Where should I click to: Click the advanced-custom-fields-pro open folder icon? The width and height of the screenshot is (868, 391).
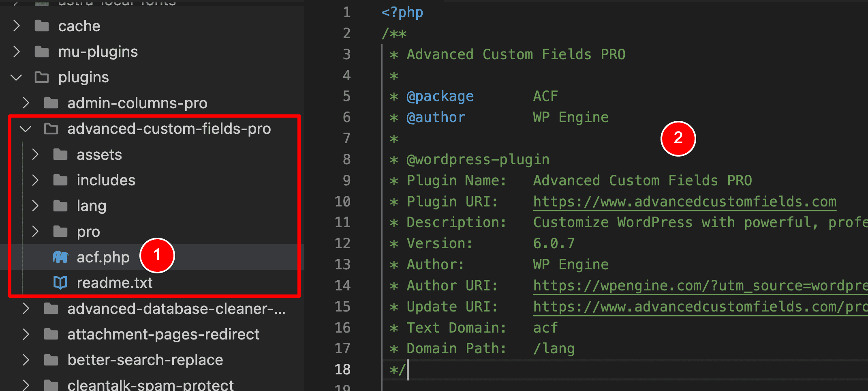[x=51, y=129]
